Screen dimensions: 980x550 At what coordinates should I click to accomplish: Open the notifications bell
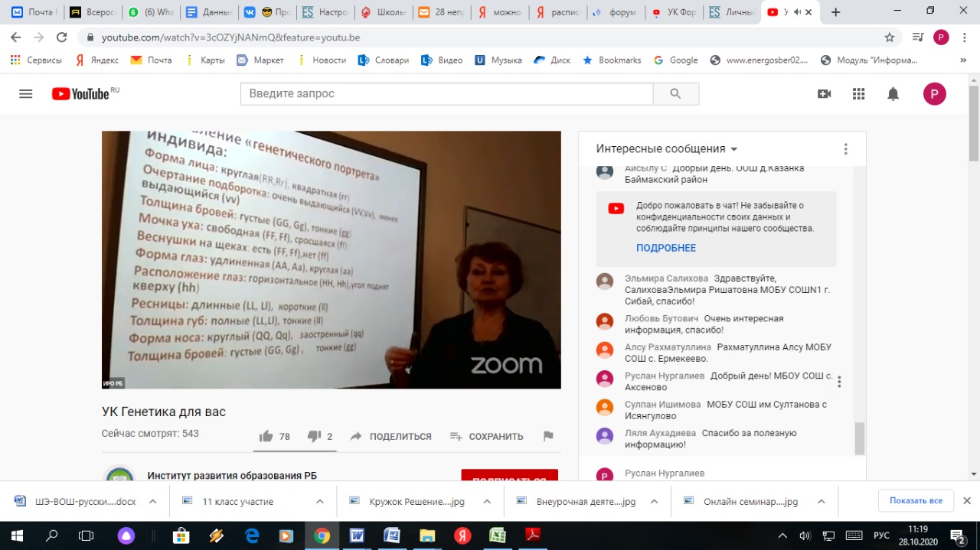click(893, 94)
